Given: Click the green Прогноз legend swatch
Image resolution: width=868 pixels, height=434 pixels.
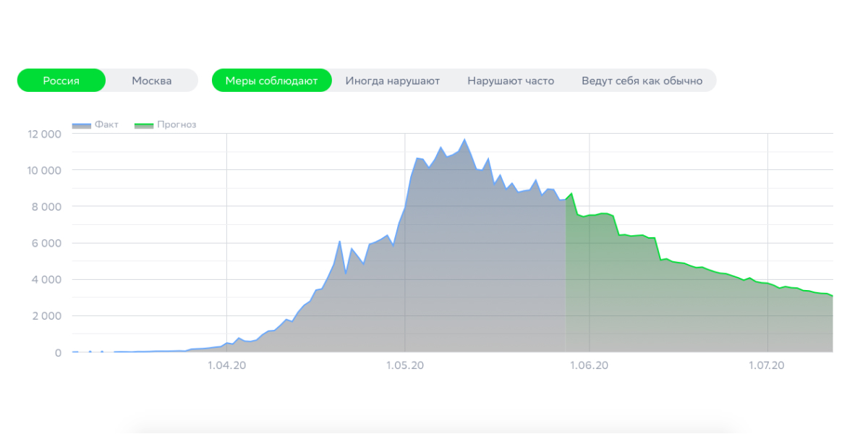Looking at the screenshot, I should click(144, 125).
